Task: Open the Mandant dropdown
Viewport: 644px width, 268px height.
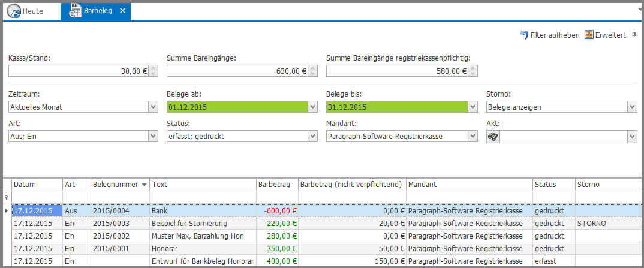Action: [x=473, y=136]
